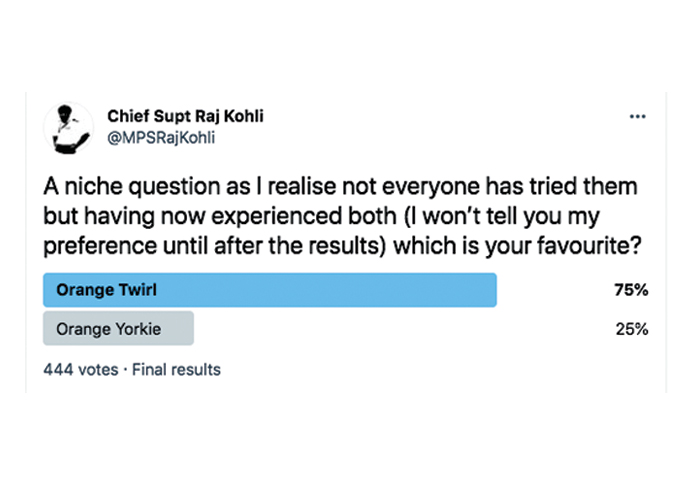
Task: Open Raj Kohli's profile avatar picture
Action: tap(69, 128)
